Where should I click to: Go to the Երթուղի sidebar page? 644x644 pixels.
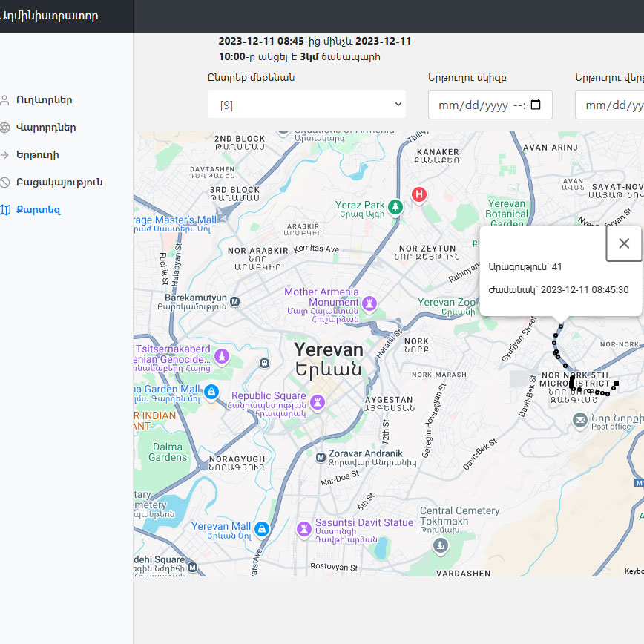coord(38,155)
